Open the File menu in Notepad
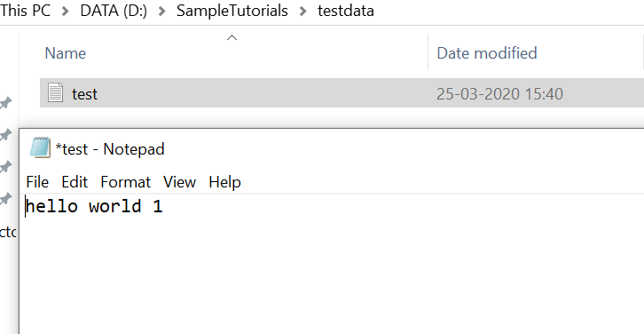 [x=37, y=182]
